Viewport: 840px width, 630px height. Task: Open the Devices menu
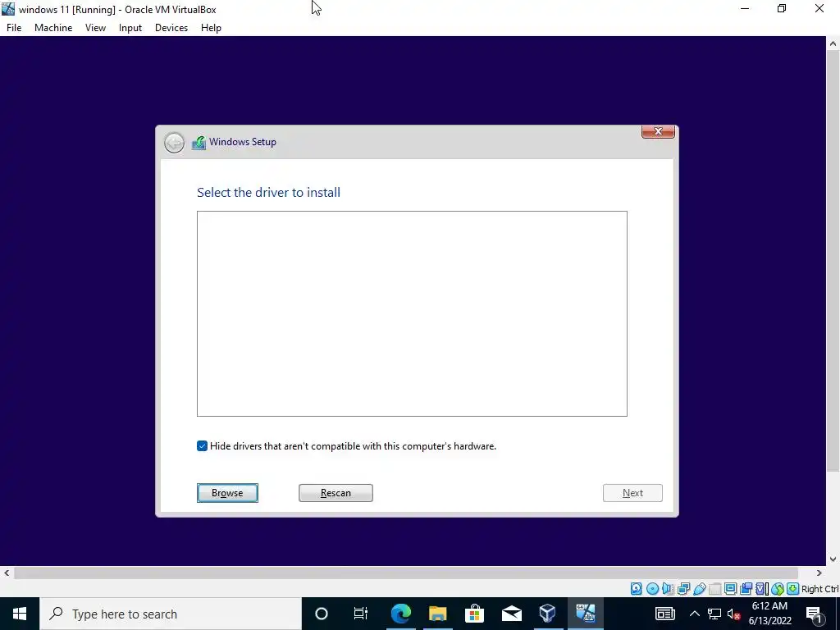(x=171, y=28)
